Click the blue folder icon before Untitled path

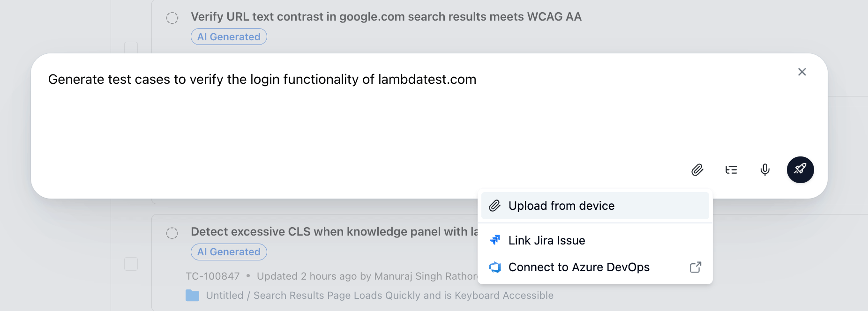192,296
